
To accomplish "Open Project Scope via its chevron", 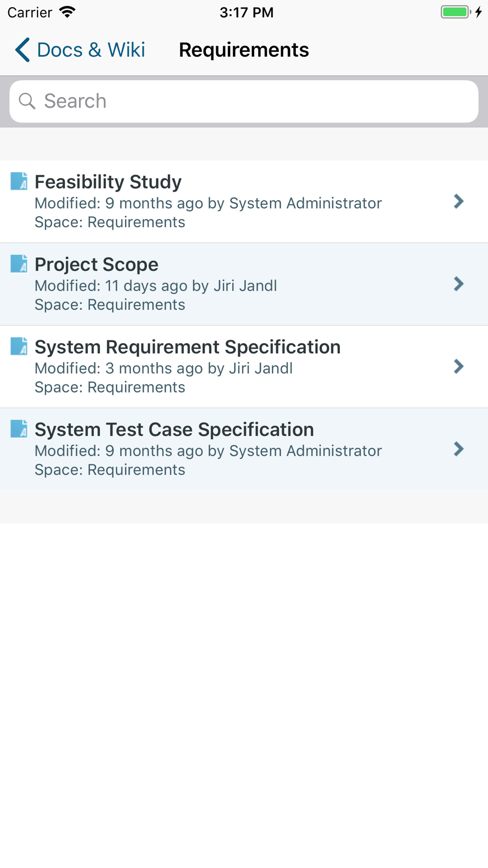I will click(x=458, y=284).
